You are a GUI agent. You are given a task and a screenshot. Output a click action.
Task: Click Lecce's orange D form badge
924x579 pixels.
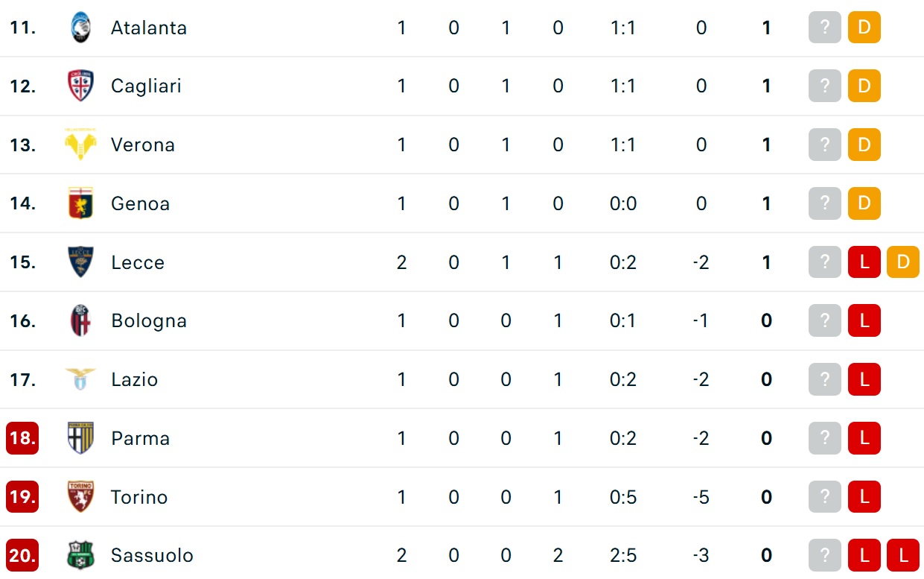[903, 262]
